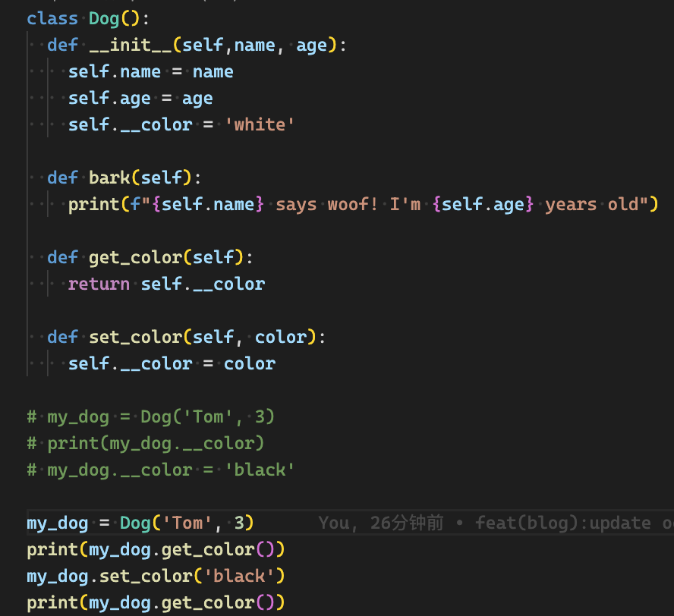Click the 'white' string literal
The image size is (674, 616).
260,124
